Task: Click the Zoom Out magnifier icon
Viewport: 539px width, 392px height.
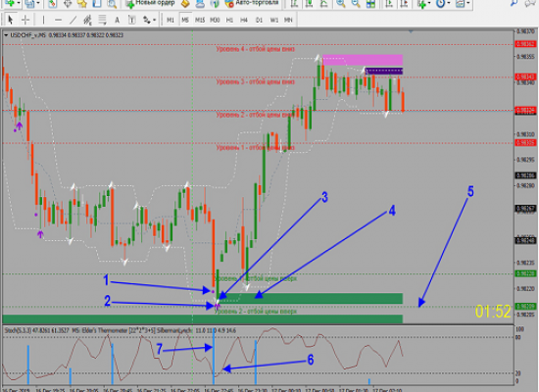Action: click(356, 4)
